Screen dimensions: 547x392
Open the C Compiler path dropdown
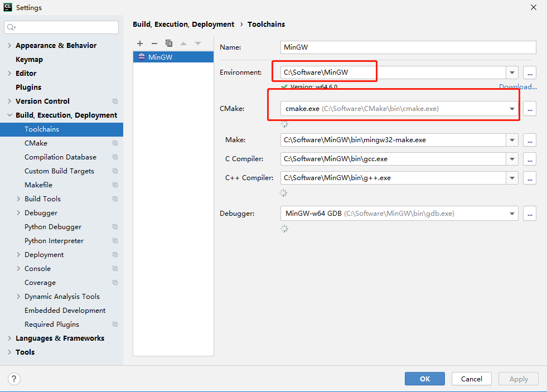click(512, 159)
